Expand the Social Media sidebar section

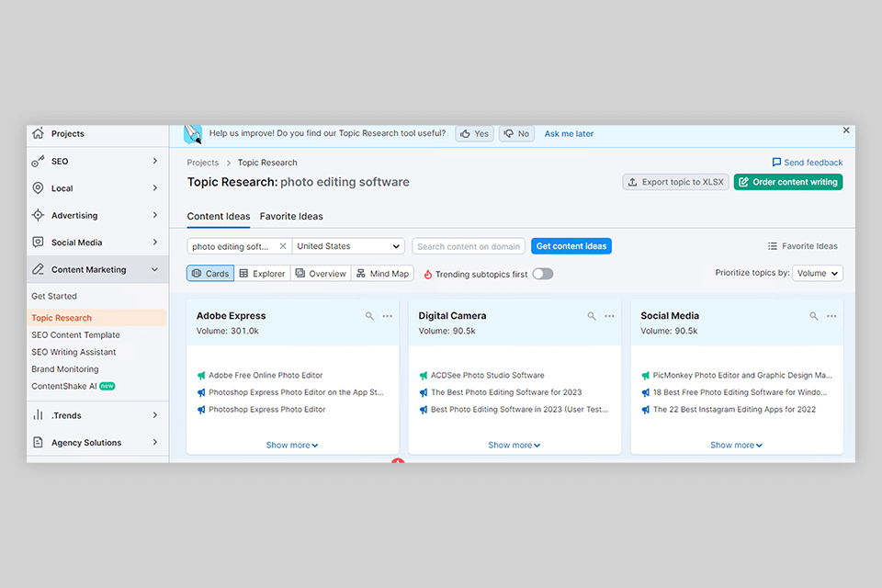pyautogui.click(x=154, y=242)
